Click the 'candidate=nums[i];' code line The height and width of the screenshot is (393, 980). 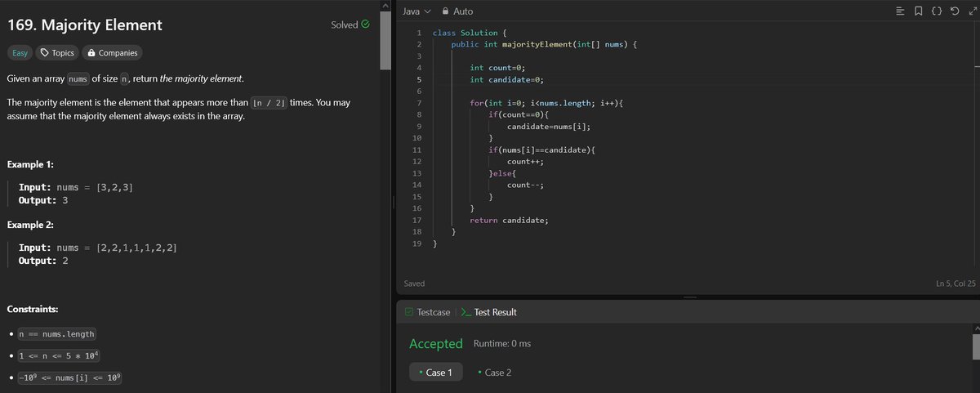point(549,127)
